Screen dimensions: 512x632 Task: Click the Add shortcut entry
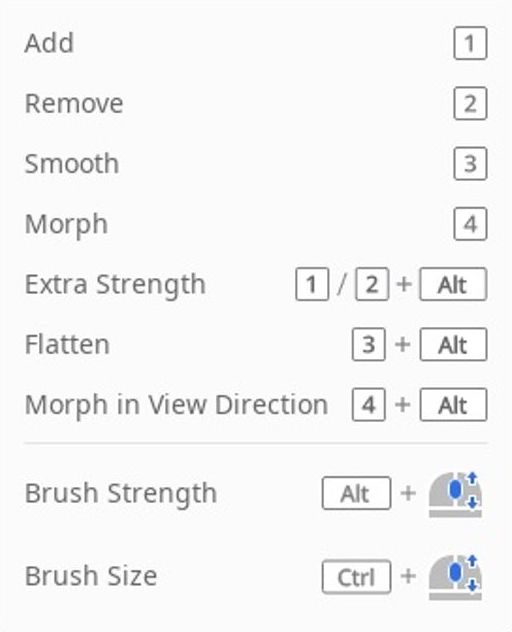pos(256,43)
